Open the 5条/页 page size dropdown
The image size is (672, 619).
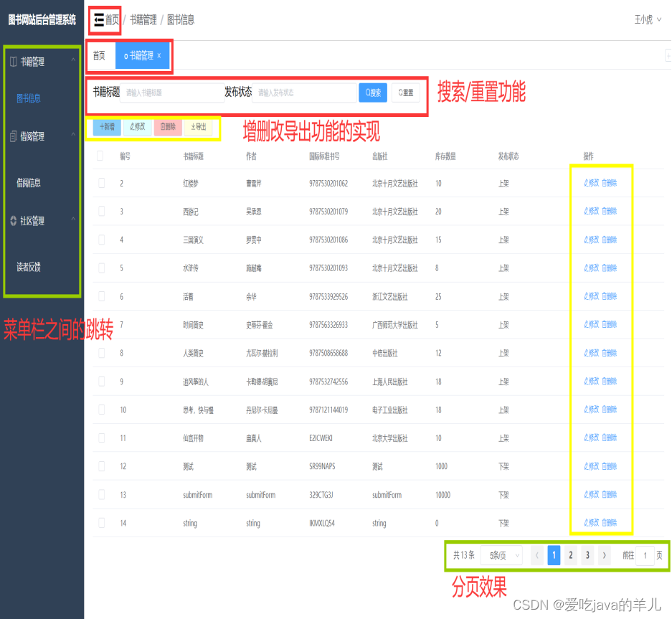click(501, 555)
